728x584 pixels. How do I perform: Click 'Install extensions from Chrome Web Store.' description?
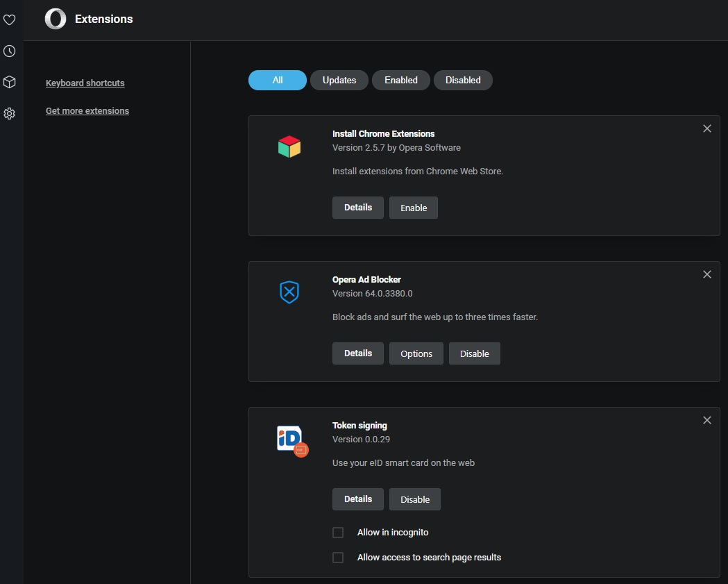pyautogui.click(x=418, y=172)
